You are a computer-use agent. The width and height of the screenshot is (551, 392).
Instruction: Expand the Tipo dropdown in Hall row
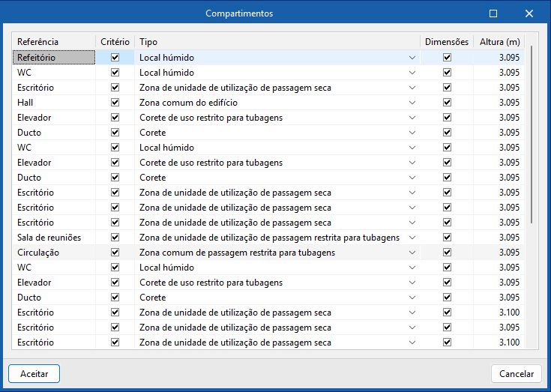(412, 103)
